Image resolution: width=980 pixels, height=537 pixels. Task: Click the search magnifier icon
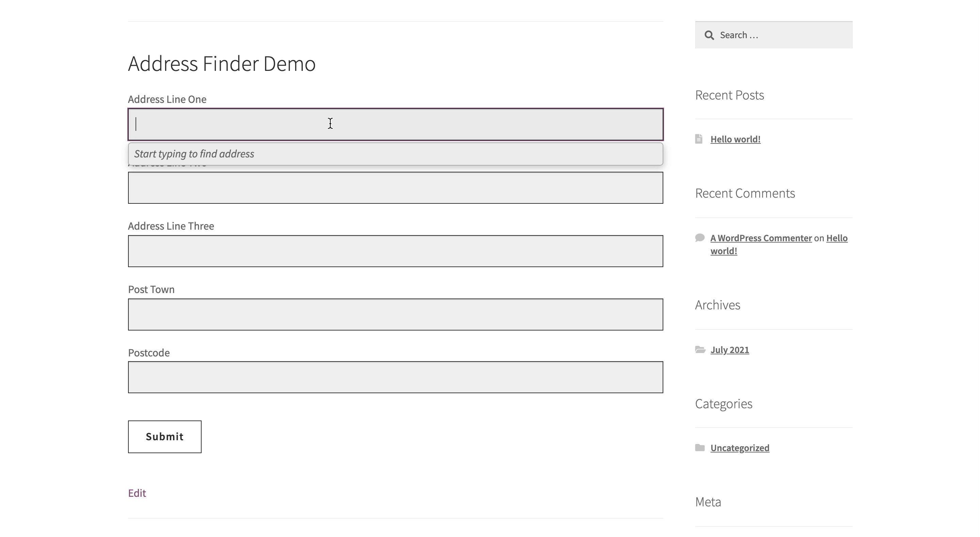click(x=709, y=35)
